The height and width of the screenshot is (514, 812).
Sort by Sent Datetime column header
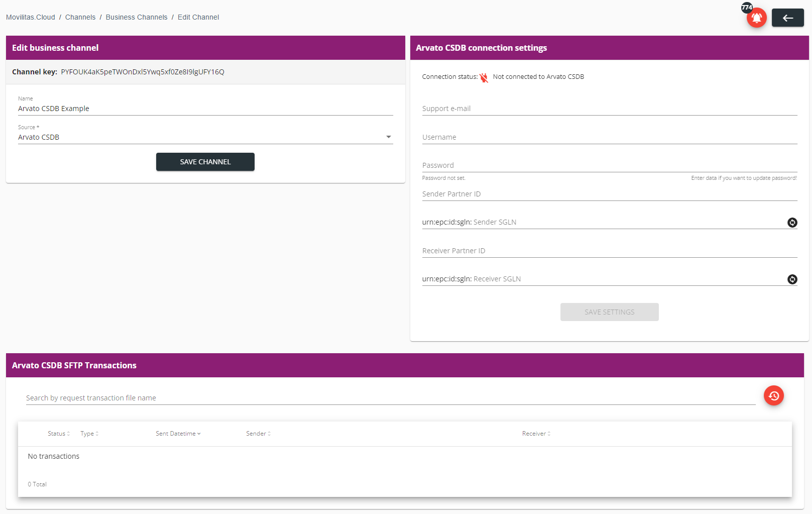pyautogui.click(x=178, y=434)
